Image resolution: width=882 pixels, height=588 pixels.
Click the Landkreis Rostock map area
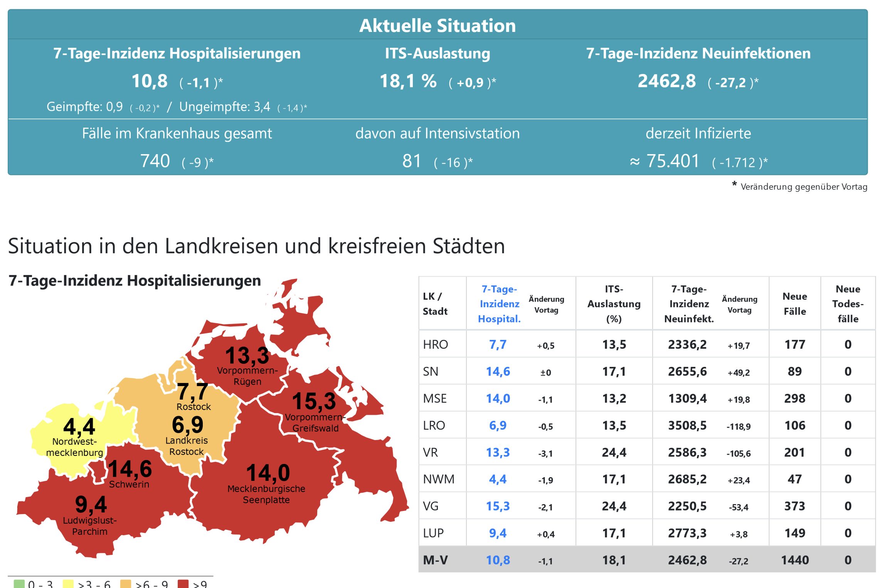(x=187, y=435)
